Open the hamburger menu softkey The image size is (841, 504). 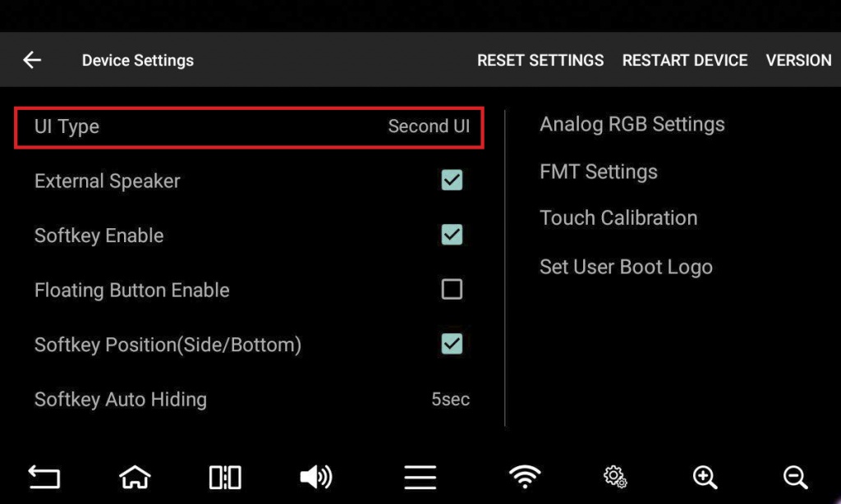420,476
